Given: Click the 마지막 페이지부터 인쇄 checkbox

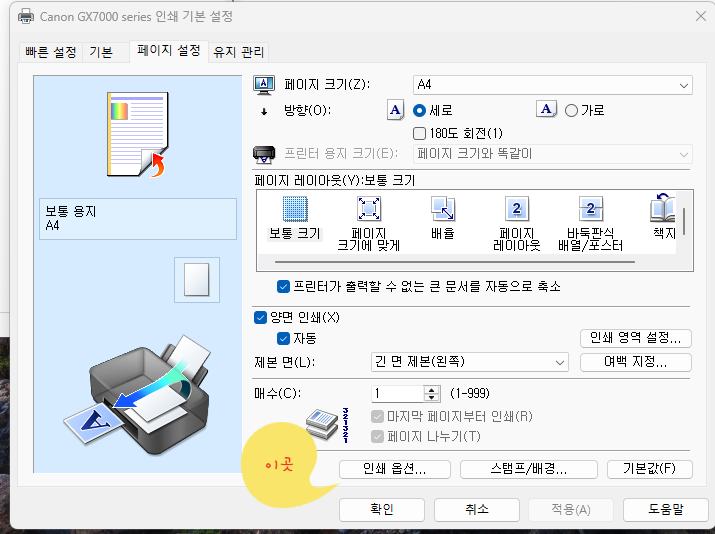Looking at the screenshot, I should coord(377,416).
